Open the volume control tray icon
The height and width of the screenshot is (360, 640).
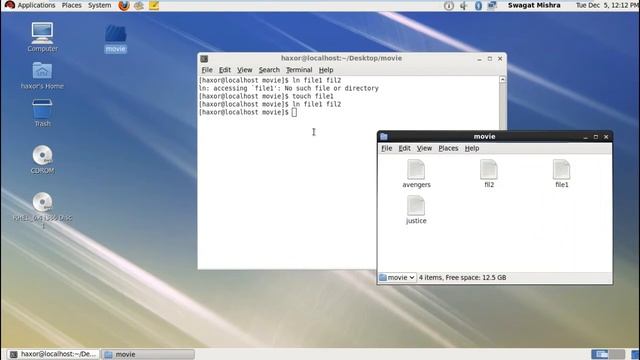click(463, 5)
